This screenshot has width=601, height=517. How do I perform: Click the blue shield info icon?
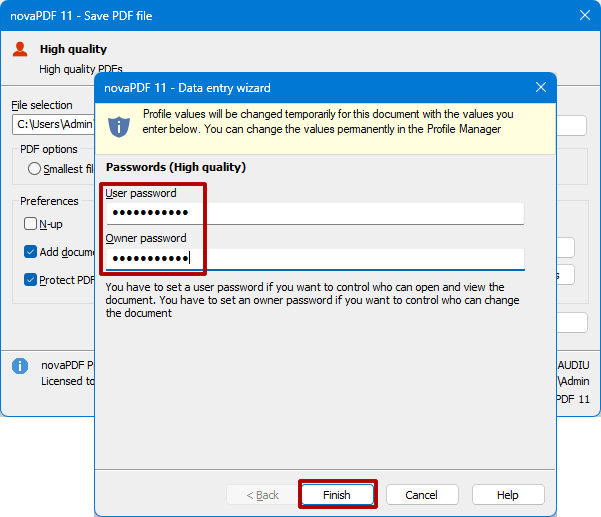[119, 125]
